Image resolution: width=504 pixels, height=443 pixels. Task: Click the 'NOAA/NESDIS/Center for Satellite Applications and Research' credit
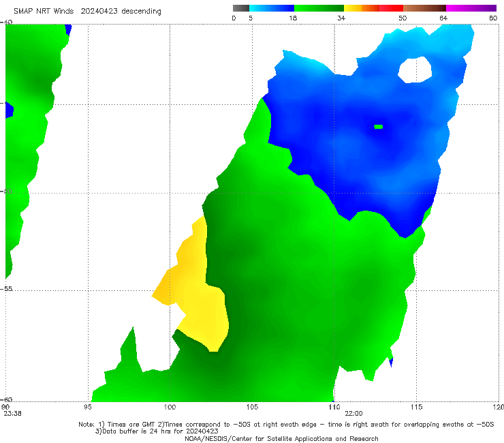[x=281, y=438]
